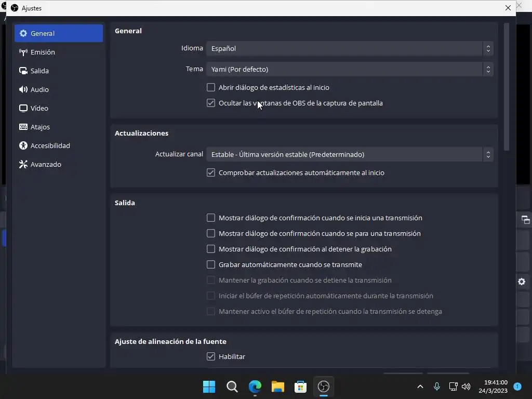This screenshot has height=399, width=532.
Task: Launch Microsoft Edge from the taskbar
Action: coord(255,387)
